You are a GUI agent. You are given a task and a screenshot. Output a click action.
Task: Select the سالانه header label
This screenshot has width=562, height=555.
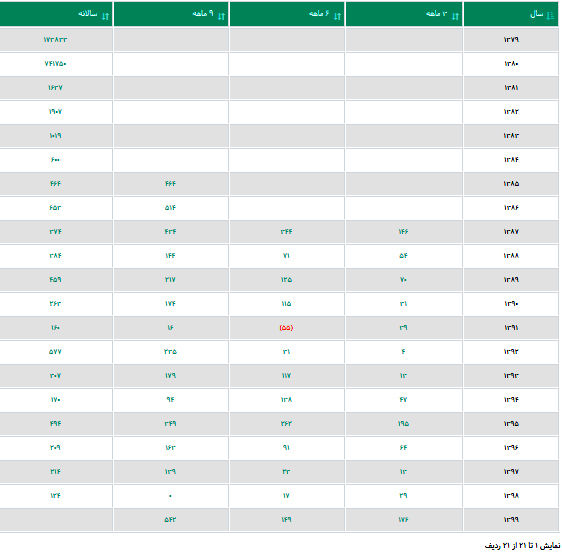click(87, 14)
